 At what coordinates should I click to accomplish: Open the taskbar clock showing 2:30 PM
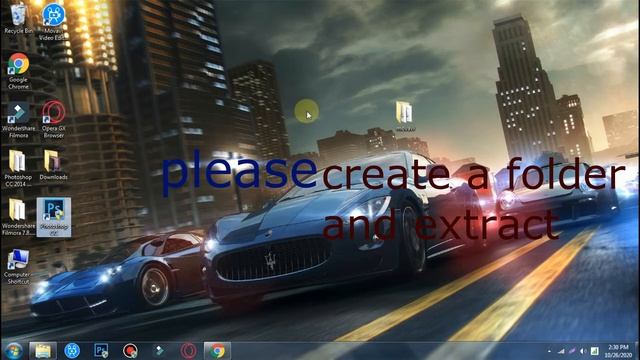(618, 351)
